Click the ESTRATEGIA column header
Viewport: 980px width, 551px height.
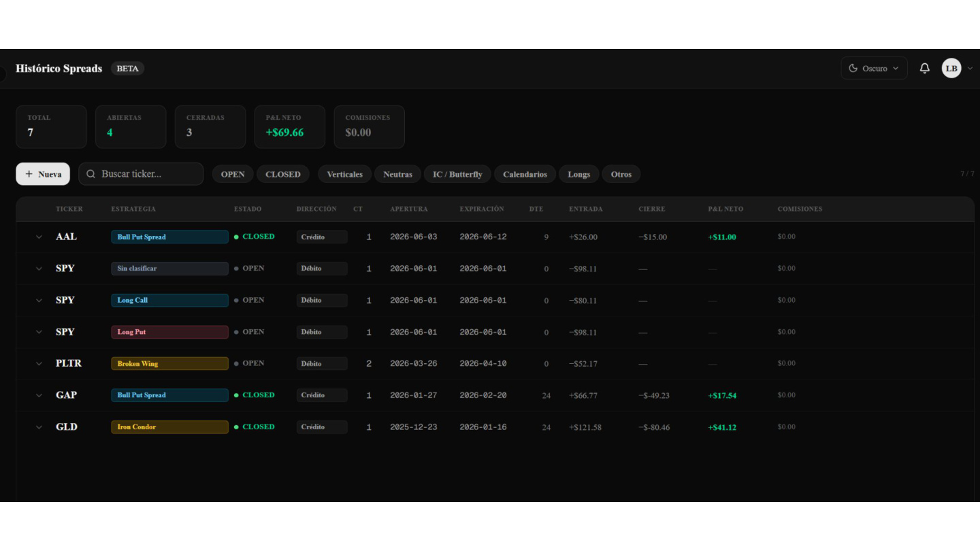click(x=133, y=209)
